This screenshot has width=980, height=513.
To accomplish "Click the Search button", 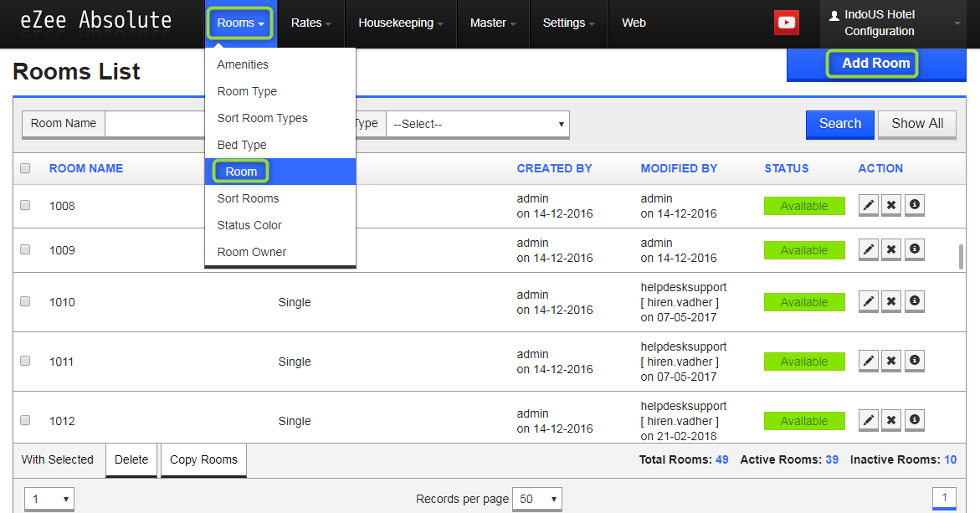I will [x=840, y=124].
